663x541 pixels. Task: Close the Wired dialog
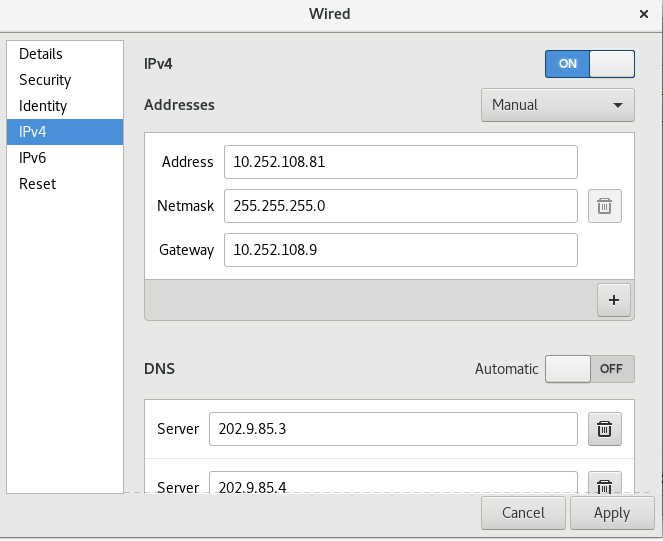644,14
